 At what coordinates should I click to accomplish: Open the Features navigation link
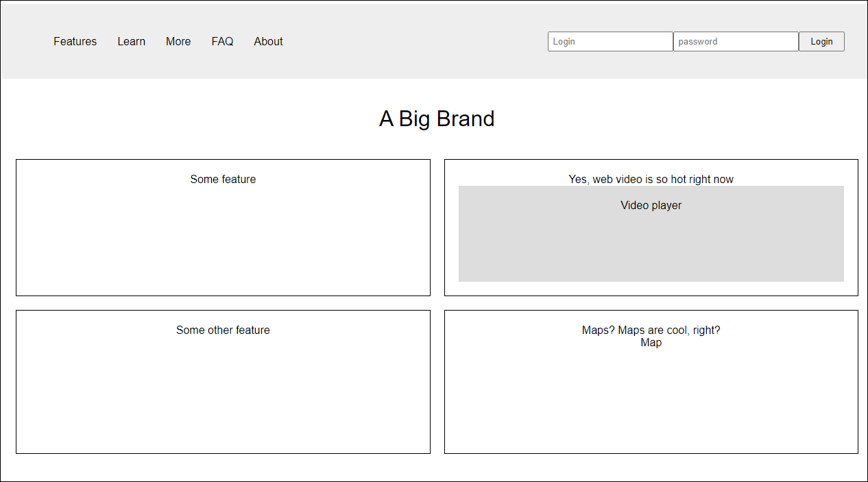coord(75,42)
